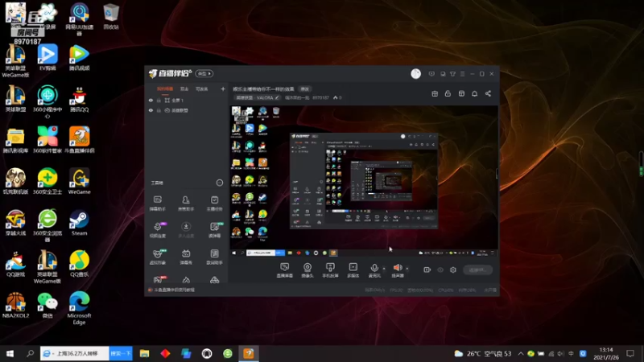Select the WeGame desktop icon
Image resolution: width=644 pixels, height=362 pixels.
79,180
